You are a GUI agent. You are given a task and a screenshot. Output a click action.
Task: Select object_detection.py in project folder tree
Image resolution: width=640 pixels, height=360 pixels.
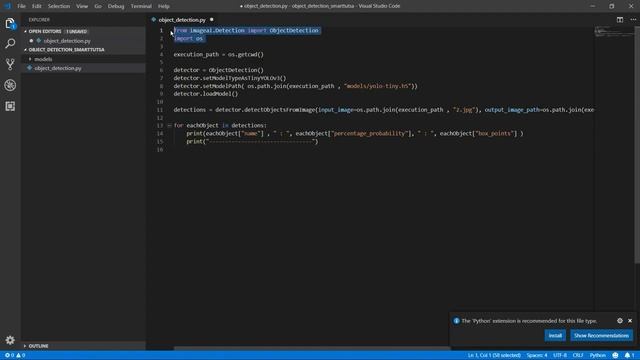pyautogui.click(x=58, y=68)
